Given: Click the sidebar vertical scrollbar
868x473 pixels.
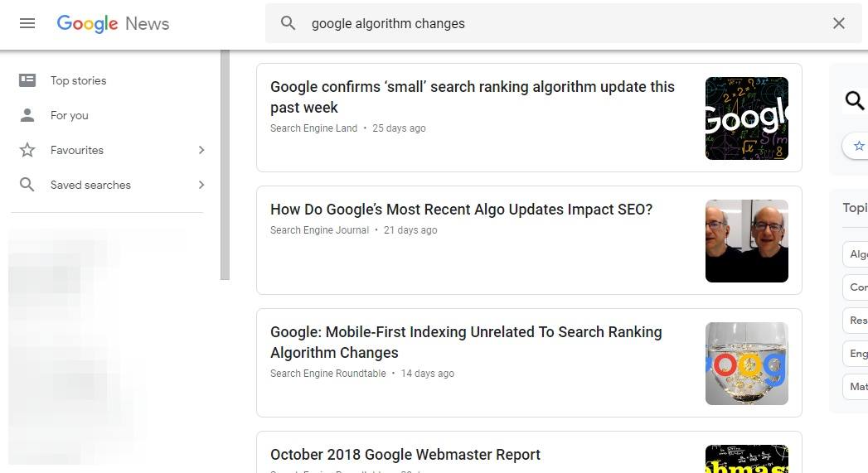Looking at the screenshot, I should click(225, 166).
